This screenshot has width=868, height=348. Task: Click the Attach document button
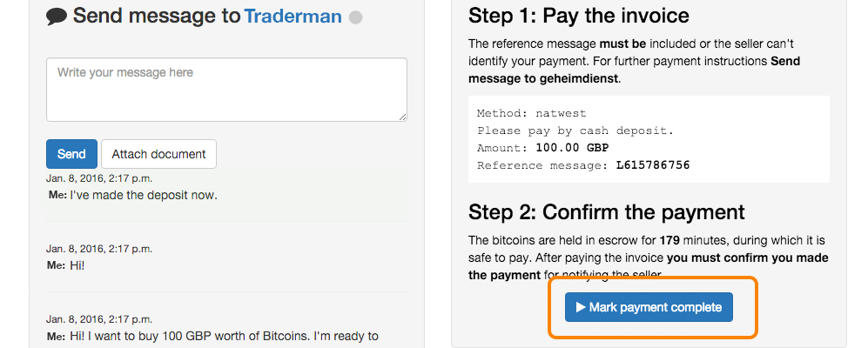click(158, 154)
